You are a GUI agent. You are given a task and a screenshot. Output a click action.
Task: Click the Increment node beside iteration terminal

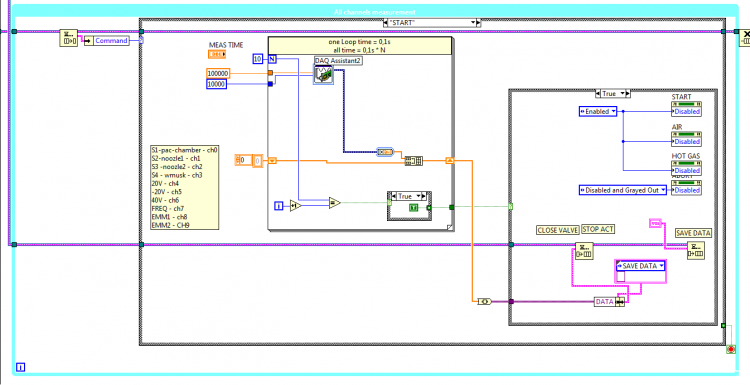coord(296,206)
